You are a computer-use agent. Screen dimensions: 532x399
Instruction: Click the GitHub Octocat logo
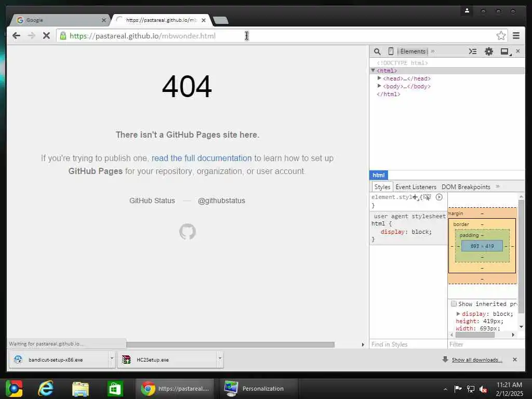(x=187, y=232)
